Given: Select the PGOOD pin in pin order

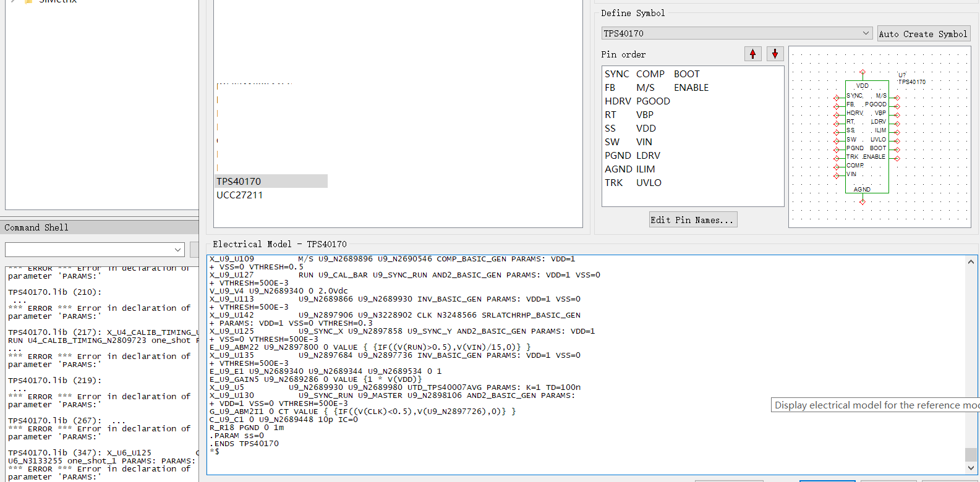Looking at the screenshot, I should (653, 101).
